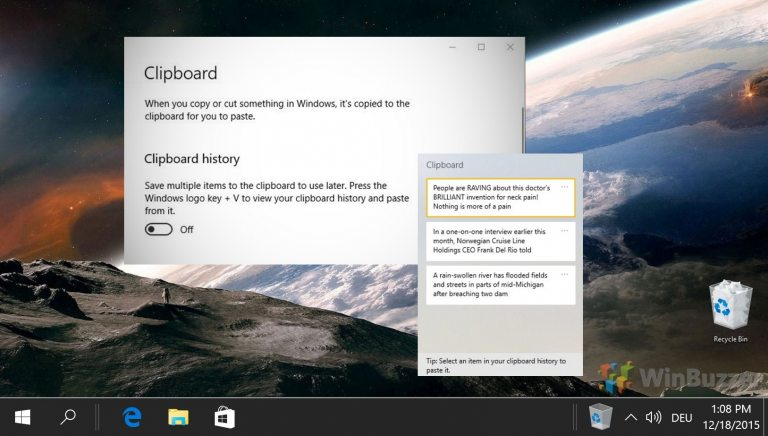
Task: Open the volume speaker icon
Action: (654, 417)
